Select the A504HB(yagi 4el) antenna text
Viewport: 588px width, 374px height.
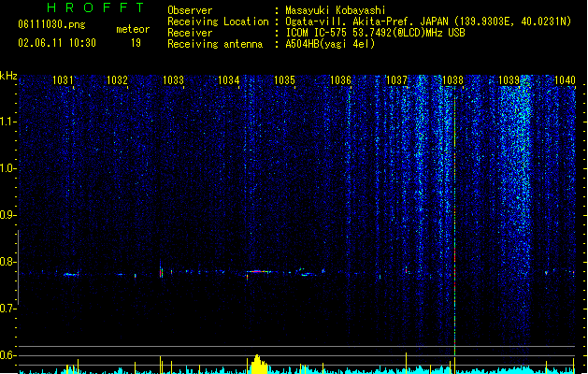pyautogui.click(x=330, y=44)
